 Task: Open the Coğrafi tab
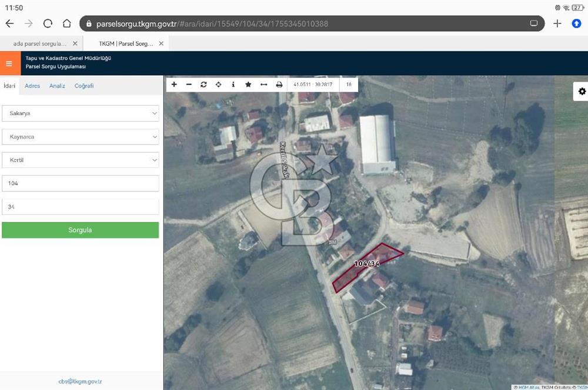[84, 86]
